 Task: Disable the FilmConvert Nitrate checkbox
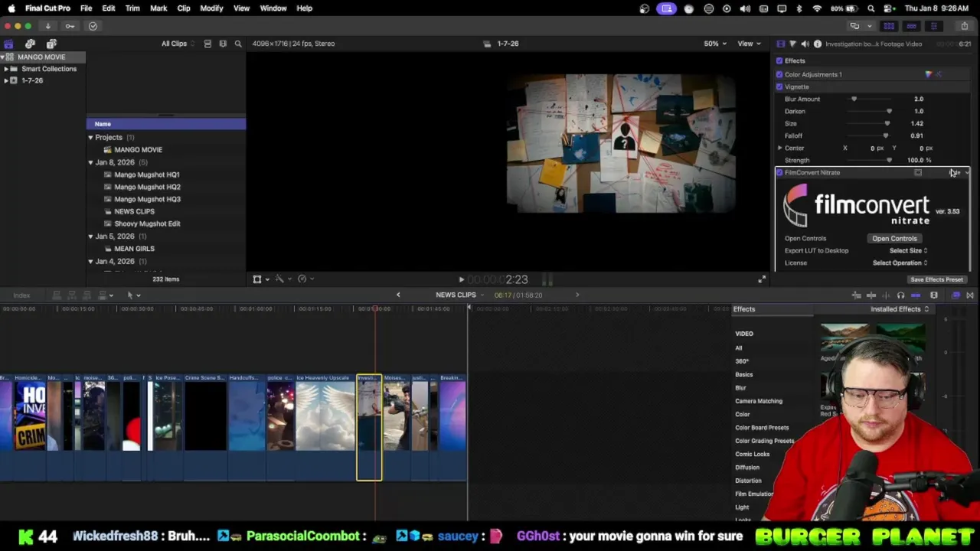(x=779, y=172)
